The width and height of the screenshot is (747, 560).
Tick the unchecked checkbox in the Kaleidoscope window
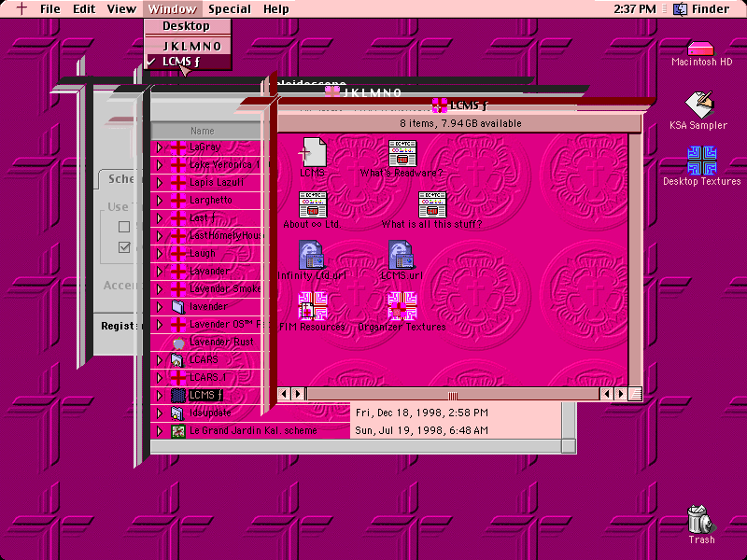click(124, 227)
